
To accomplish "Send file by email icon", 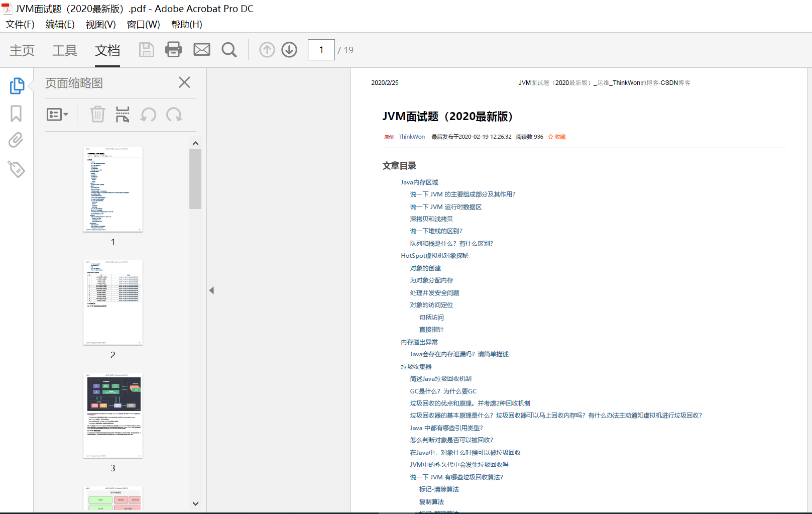I will pyautogui.click(x=202, y=50).
